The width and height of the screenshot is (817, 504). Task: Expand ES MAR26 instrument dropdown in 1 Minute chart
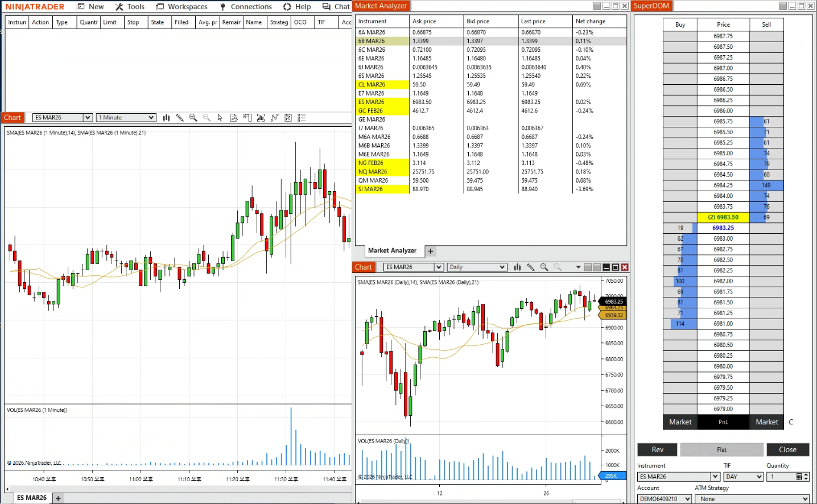pyautogui.click(x=88, y=118)
